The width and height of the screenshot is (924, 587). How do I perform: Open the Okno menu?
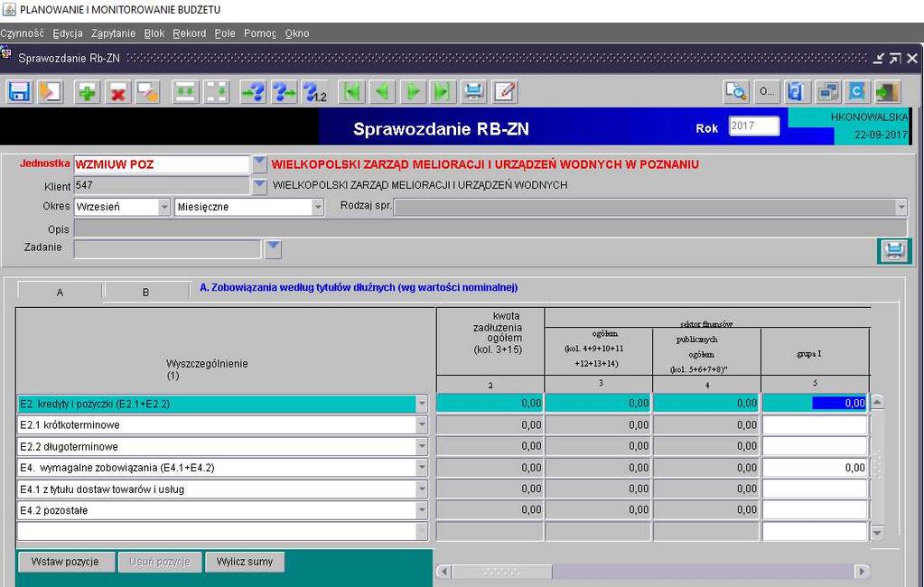pos(297,33)
